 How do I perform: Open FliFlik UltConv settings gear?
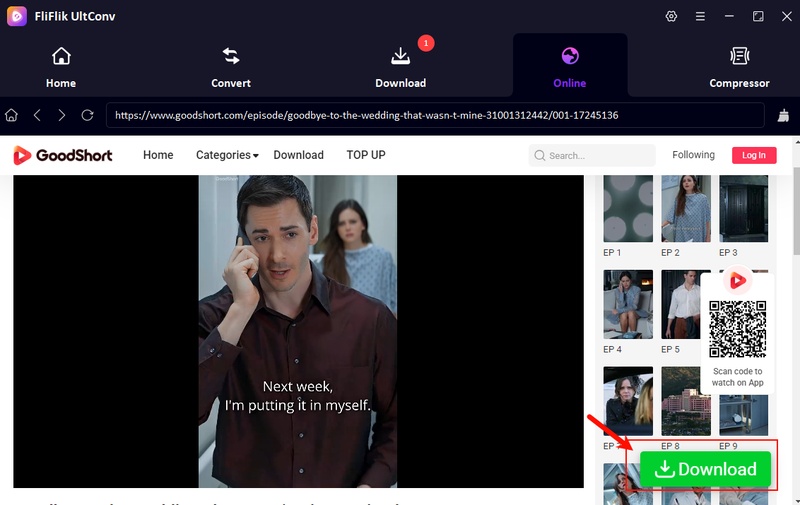[x=671, y=16]
